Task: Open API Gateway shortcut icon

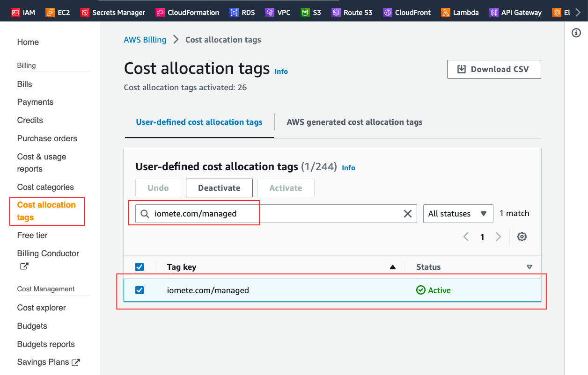Action: click(494, 13)
